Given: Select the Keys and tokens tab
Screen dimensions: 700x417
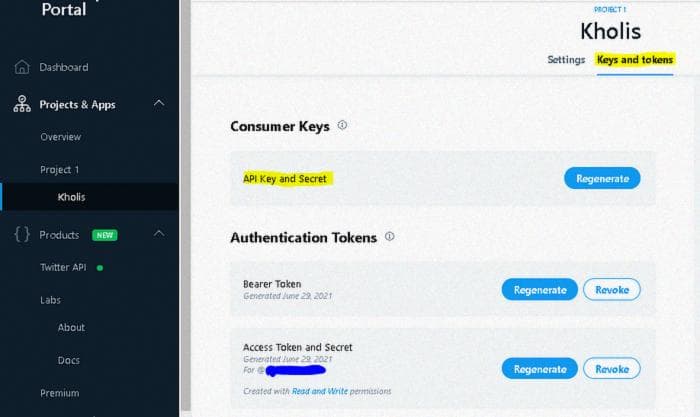Looking at the screenshot, I should pyautogui.click(x=635, y=60).
